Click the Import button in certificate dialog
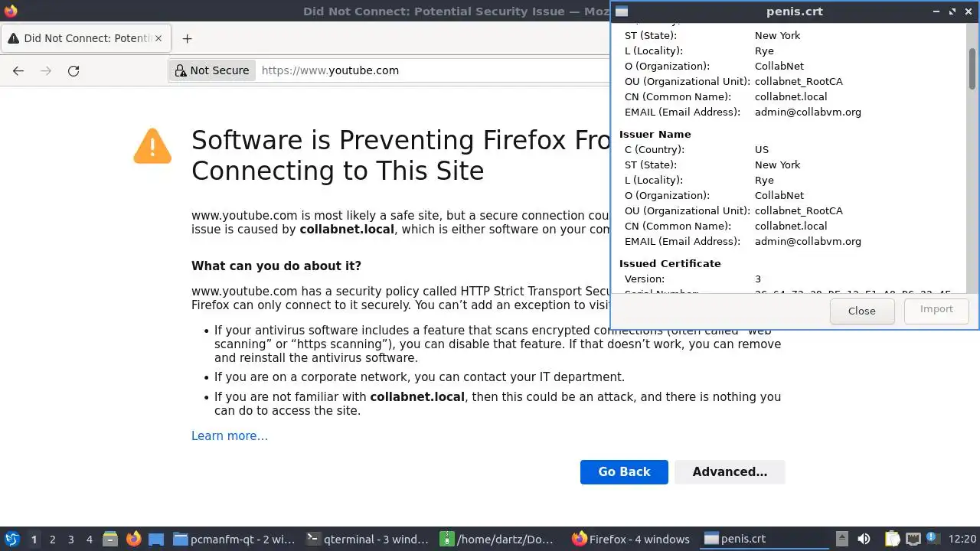Viewport: 980px width, 551px height. pos(936,309)
